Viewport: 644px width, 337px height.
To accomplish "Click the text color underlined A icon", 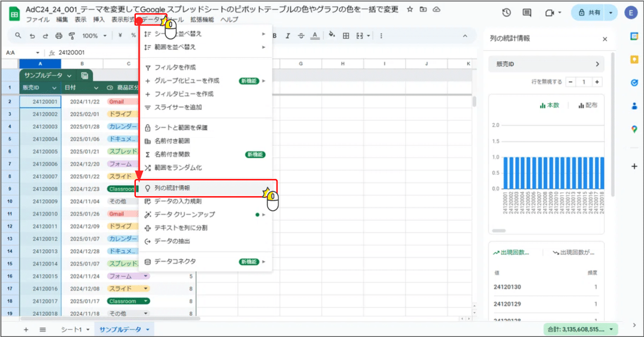I will 315,36.
